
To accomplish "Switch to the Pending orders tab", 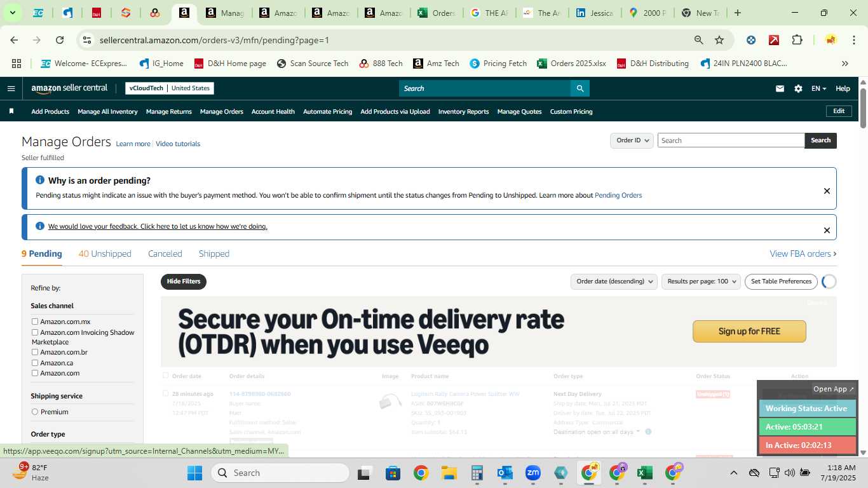I will tap(42, 254).
